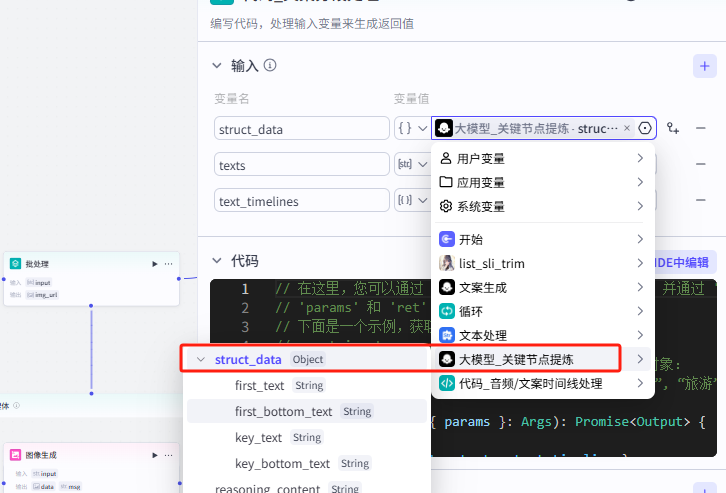Select the 开始 node in variable list
The image size is (726, 493).
[x=542, y=239]
